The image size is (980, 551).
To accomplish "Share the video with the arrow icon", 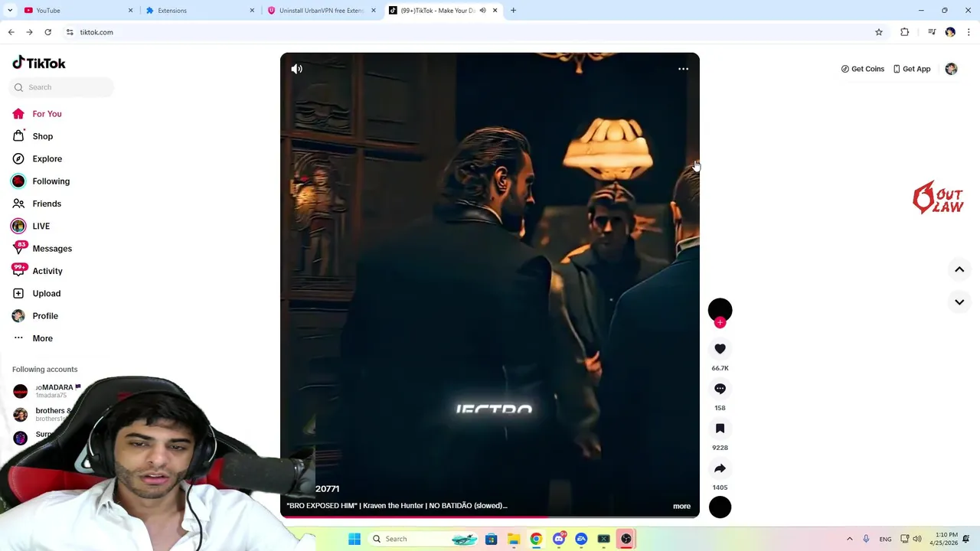I will 720,468.
